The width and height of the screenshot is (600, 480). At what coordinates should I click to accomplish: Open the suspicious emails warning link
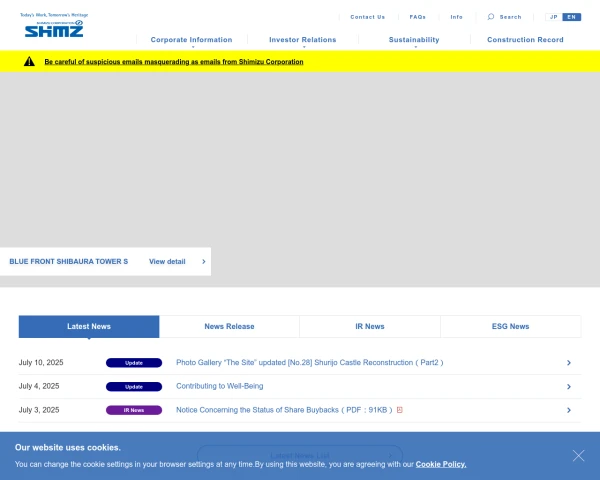[x=174, y=62]
